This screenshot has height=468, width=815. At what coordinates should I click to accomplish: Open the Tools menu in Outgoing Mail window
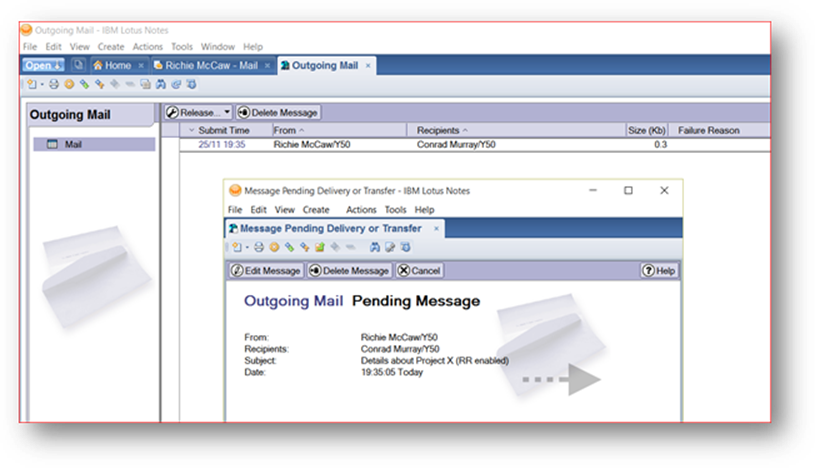point(182,47)
